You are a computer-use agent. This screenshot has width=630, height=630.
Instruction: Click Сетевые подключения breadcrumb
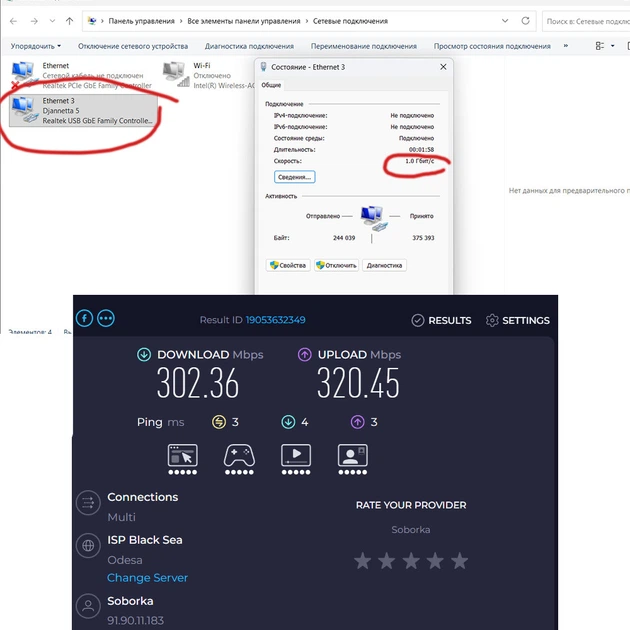click(x=350, y=21)
